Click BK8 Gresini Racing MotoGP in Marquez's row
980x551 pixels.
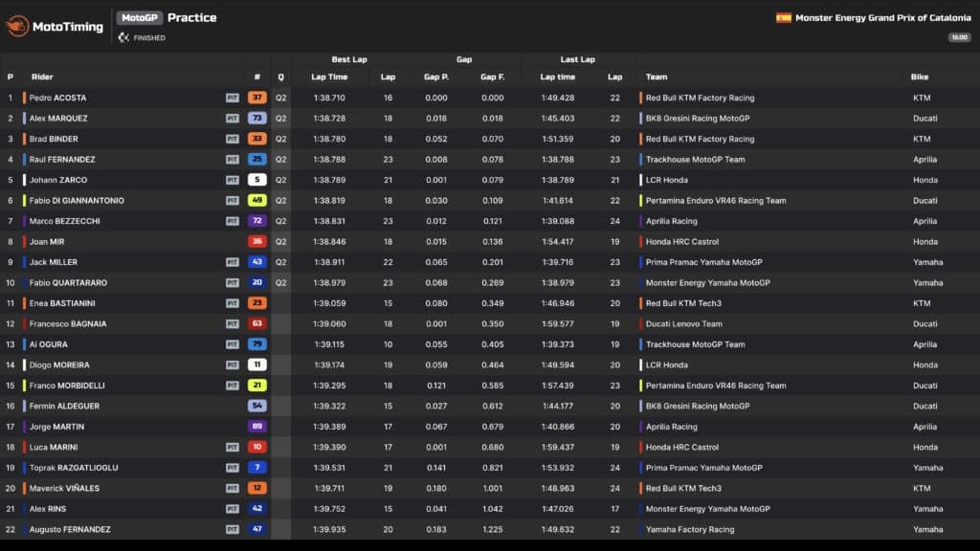698,119
